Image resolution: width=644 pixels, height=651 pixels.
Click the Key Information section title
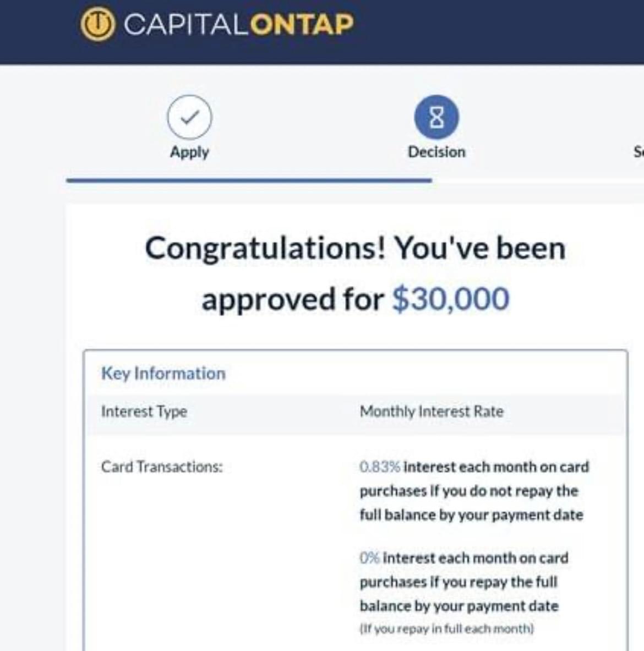point(163,373)
